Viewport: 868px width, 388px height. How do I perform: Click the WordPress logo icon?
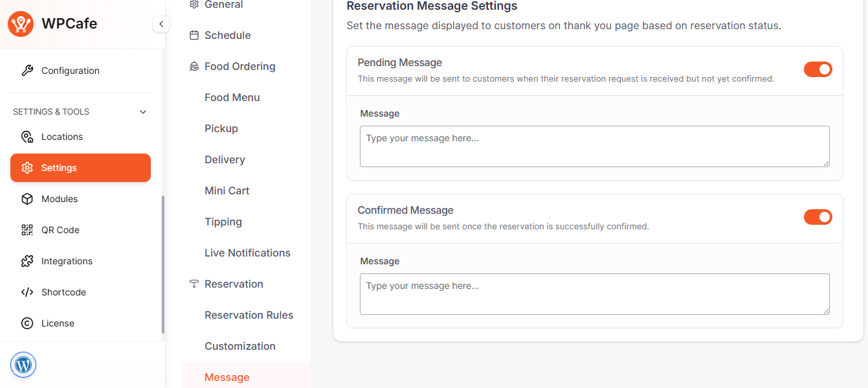pos(23,365)
